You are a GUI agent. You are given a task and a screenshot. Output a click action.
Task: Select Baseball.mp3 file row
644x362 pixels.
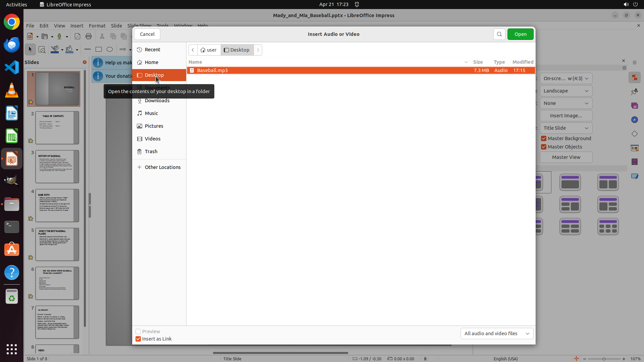click(x=212, y=70)
